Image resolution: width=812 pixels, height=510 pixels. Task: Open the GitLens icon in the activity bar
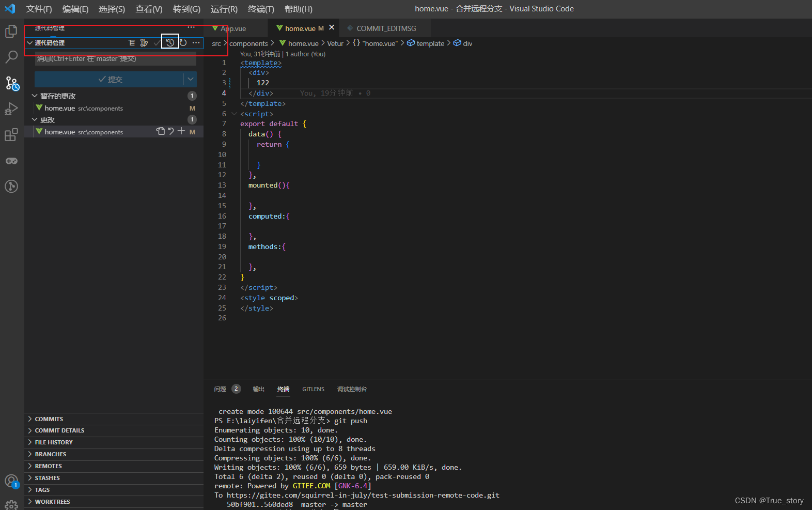tap(11, 186)
